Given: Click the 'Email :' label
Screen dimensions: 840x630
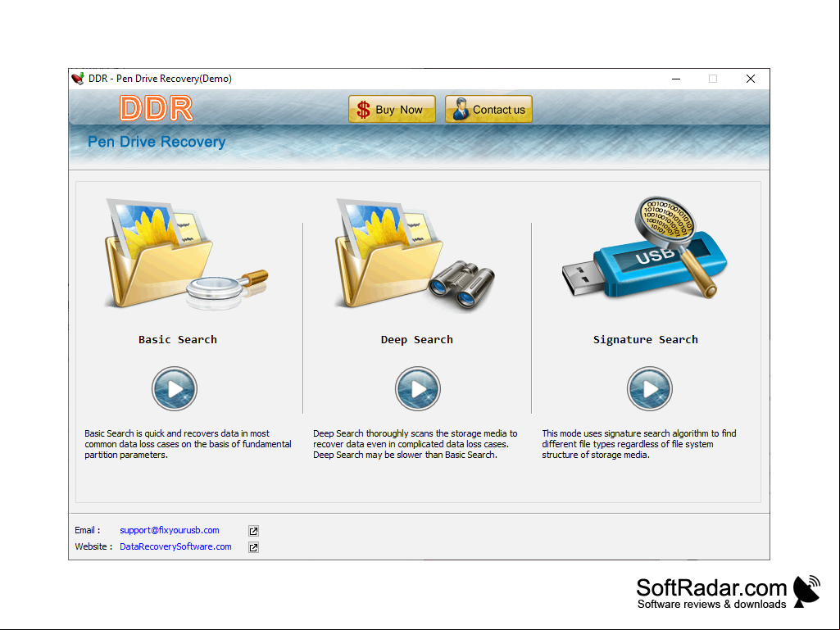Looking at the screenshot, I should click(88, 530).
